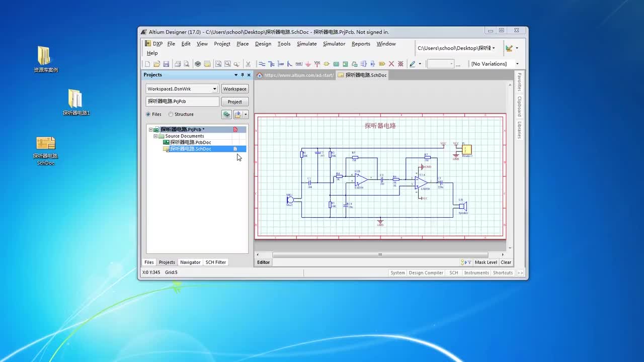Click the horizontal scrollbar of schematic editor
Viewport: 644px width, 362px height.
click(380, 254)
